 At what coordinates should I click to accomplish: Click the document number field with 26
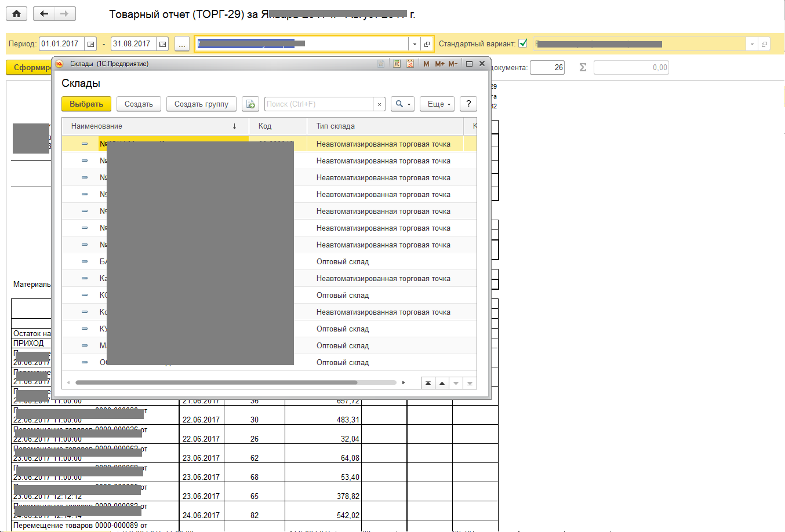coord(547,67)
